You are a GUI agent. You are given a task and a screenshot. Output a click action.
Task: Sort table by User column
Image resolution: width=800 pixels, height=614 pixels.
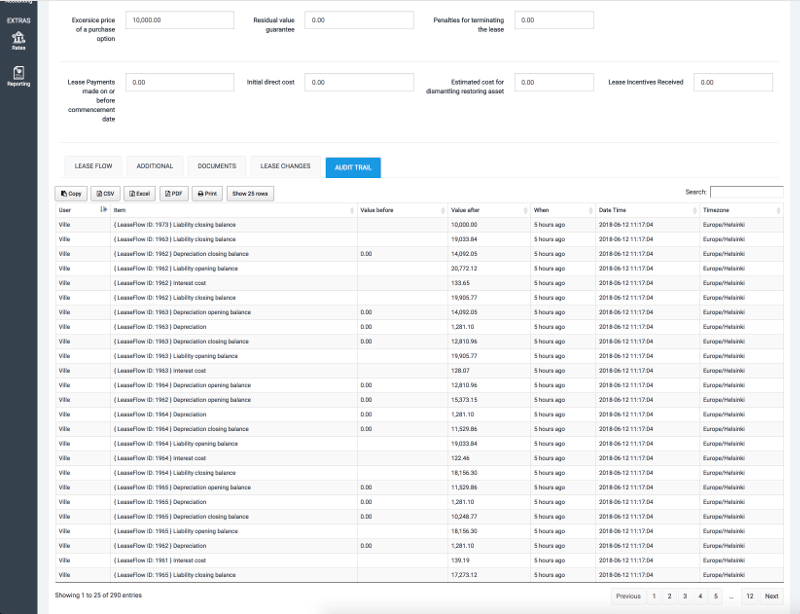[x=83, y=210]
